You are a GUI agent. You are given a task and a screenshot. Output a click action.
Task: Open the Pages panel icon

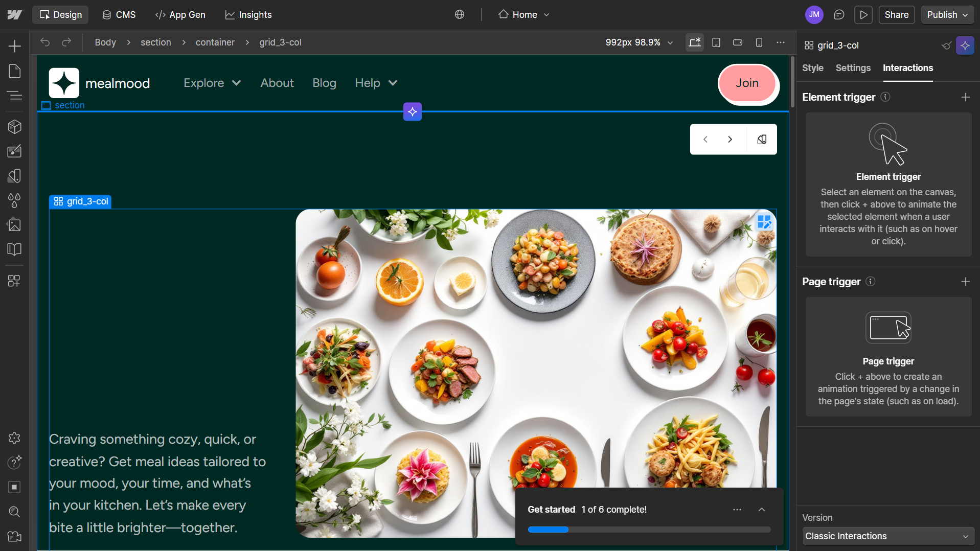click(14, 71)
